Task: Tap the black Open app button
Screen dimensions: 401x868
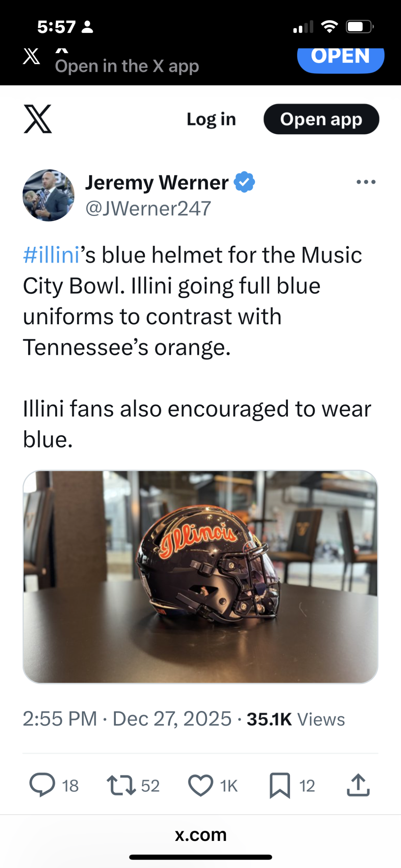Action: 321,119
